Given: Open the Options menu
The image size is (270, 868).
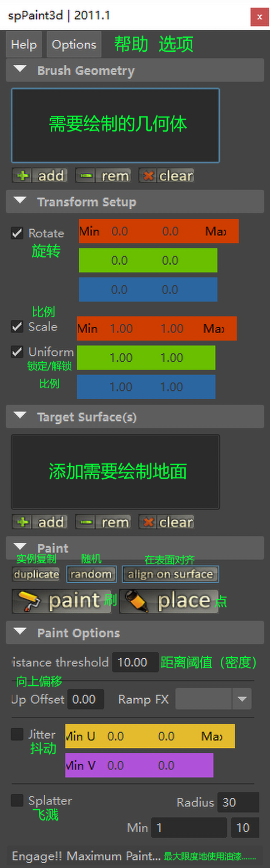Looking at the screenshot, I should 74,44.
